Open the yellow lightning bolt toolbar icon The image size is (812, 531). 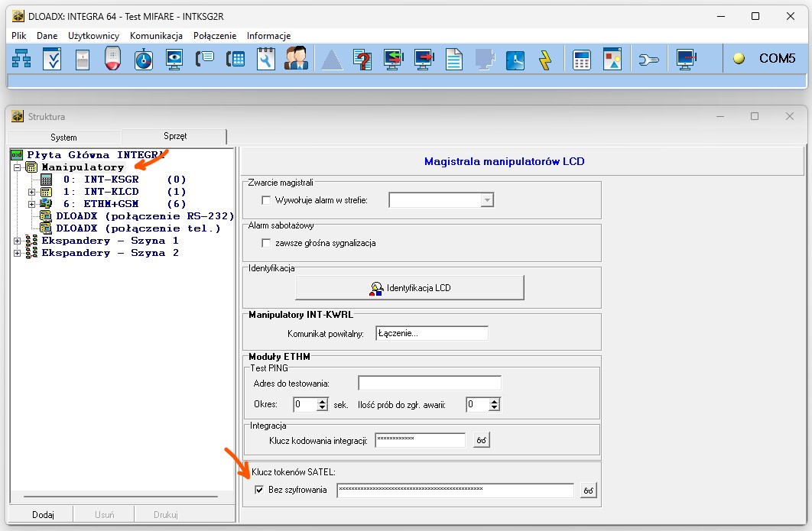545,59
